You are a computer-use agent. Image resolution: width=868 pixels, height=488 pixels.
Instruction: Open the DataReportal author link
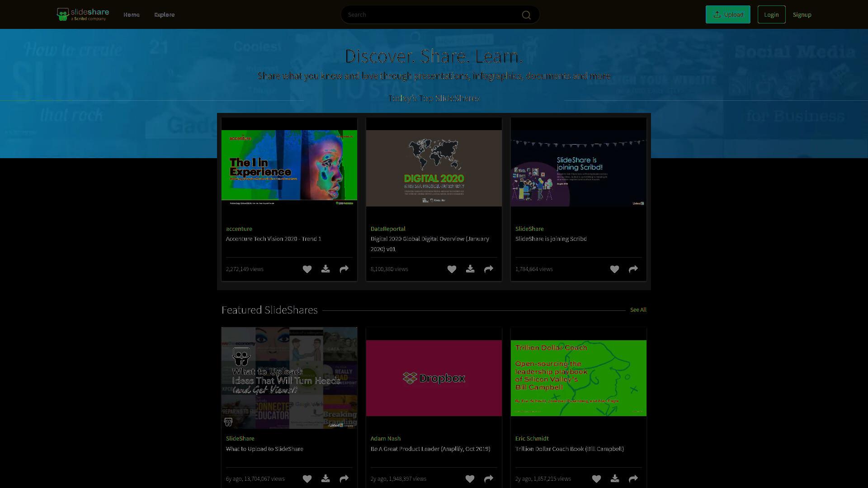(388, 229)
